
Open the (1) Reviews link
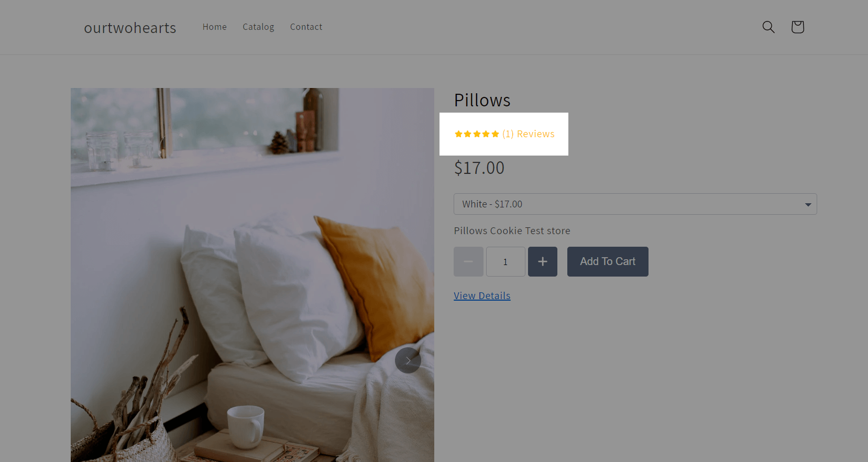528,134
